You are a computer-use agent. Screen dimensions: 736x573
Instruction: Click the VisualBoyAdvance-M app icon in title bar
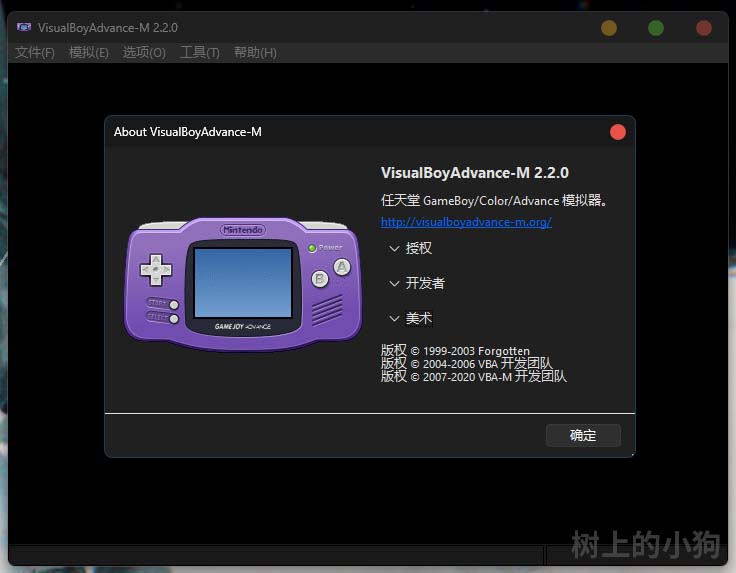[23, 27]
